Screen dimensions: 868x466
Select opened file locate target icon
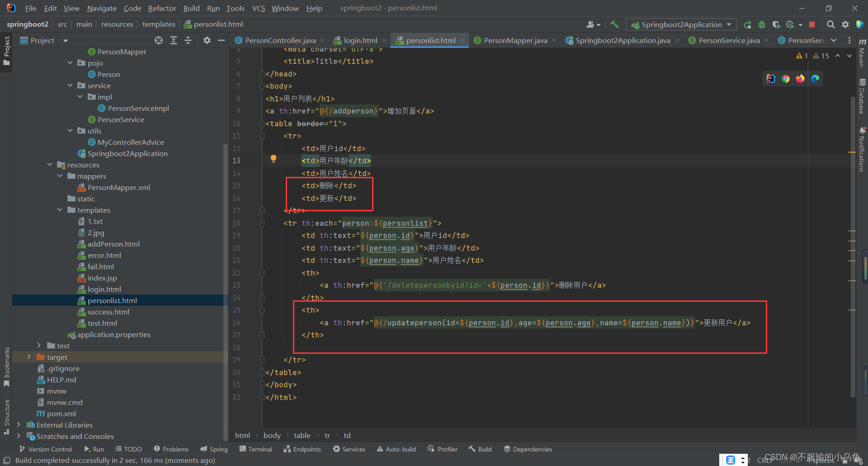click(159, 40)
